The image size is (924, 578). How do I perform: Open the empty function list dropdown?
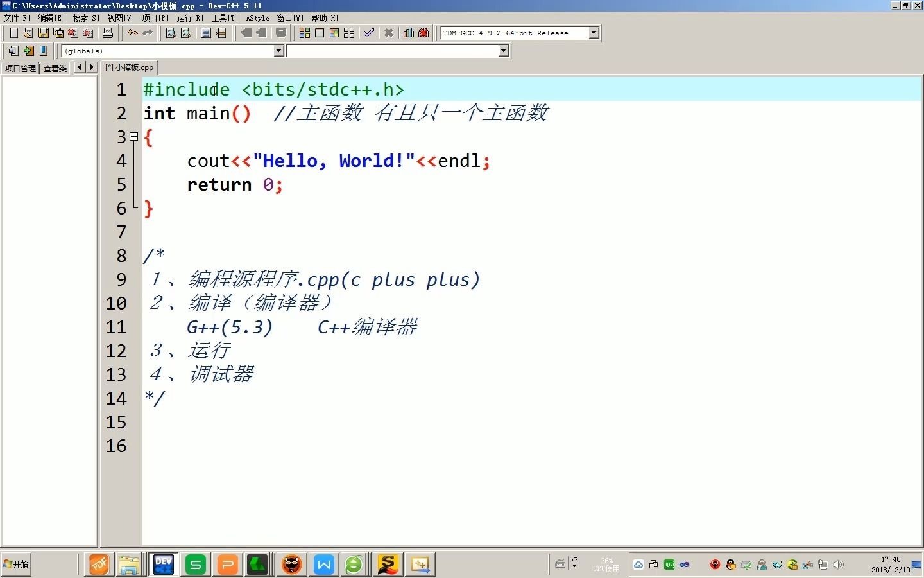(x=504, y=51)
